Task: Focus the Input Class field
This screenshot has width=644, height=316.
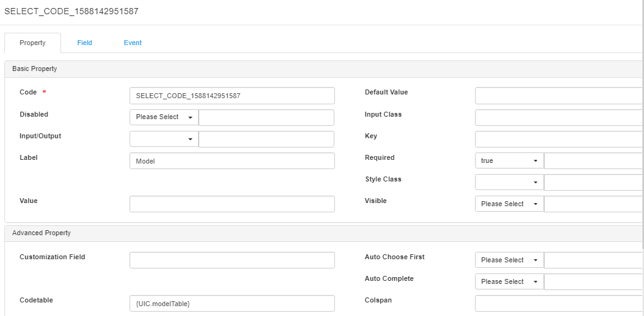Action: (x=558, y=117)
